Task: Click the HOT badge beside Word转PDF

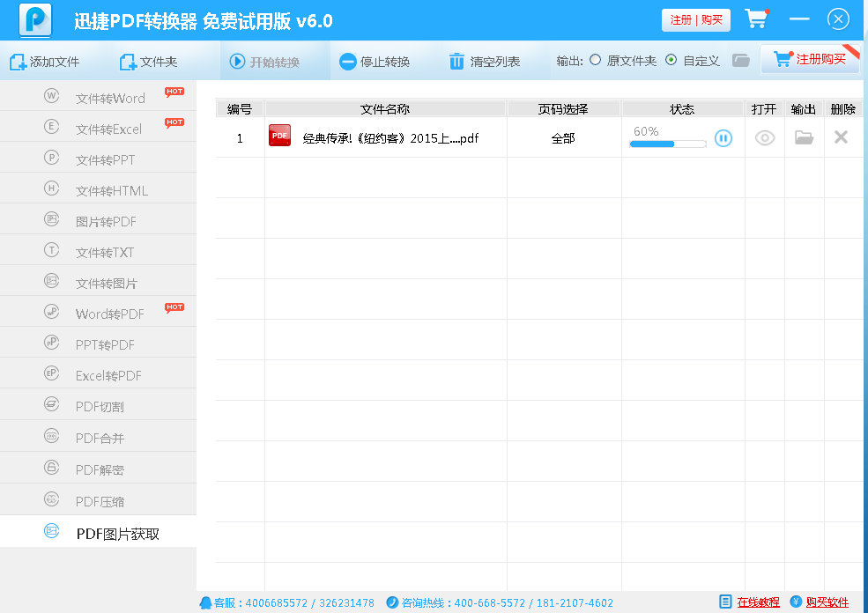Action: pyautogui.click(x=174, y=307)
